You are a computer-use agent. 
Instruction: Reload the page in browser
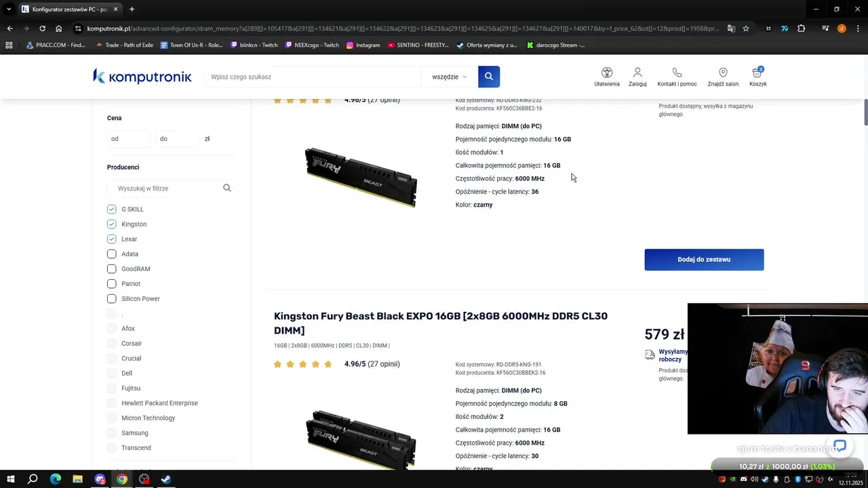pos(42,28)
